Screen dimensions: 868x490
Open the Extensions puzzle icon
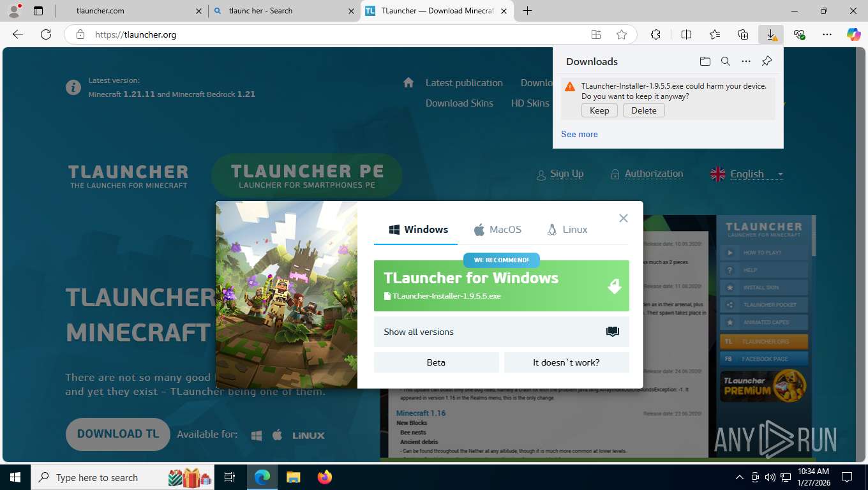coord(655,34)
